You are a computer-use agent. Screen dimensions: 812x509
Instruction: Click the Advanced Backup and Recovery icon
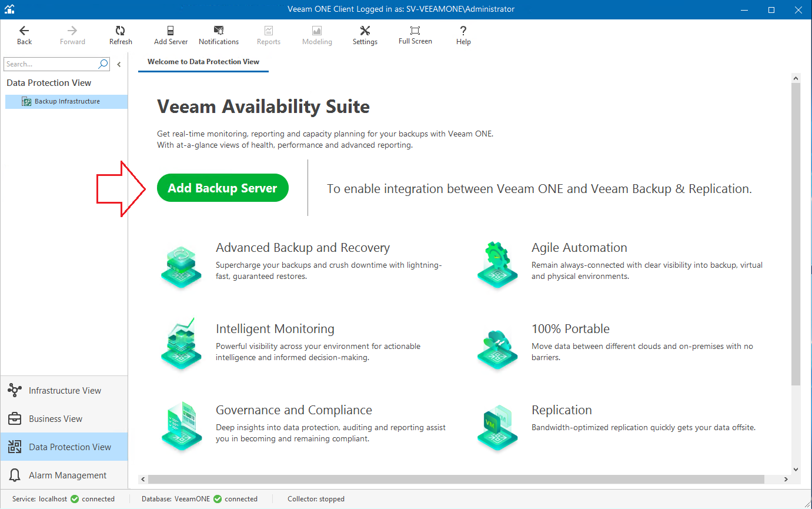click(182, 267)
